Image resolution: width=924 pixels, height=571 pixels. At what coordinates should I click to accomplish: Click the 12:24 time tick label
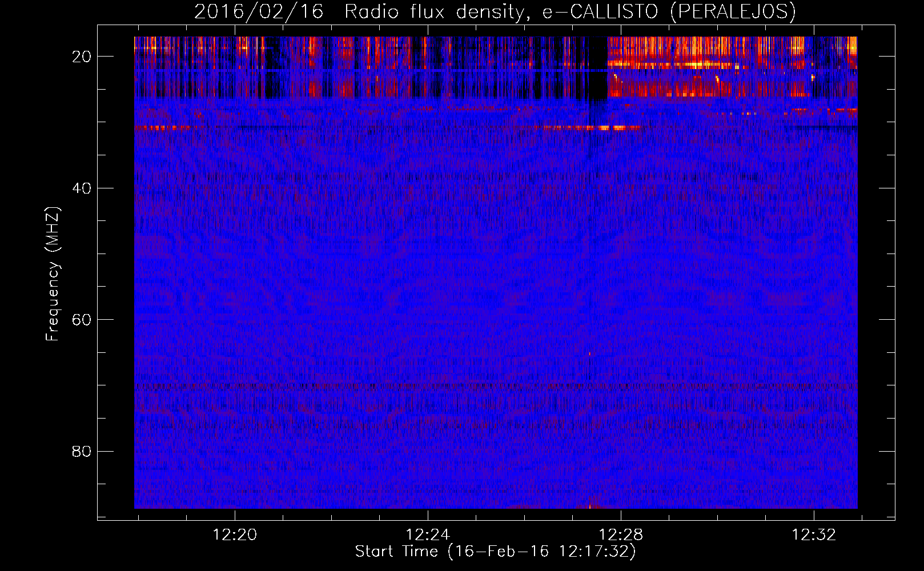point(428,535)
